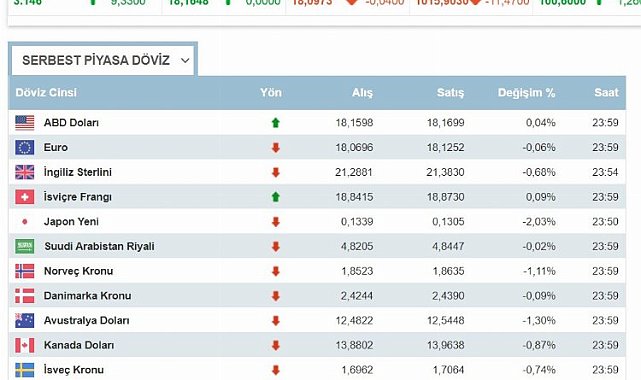The width and height of the screenshot is (641, 380).
Task: Click the Satış column header
Action: (x=450, y=92)
